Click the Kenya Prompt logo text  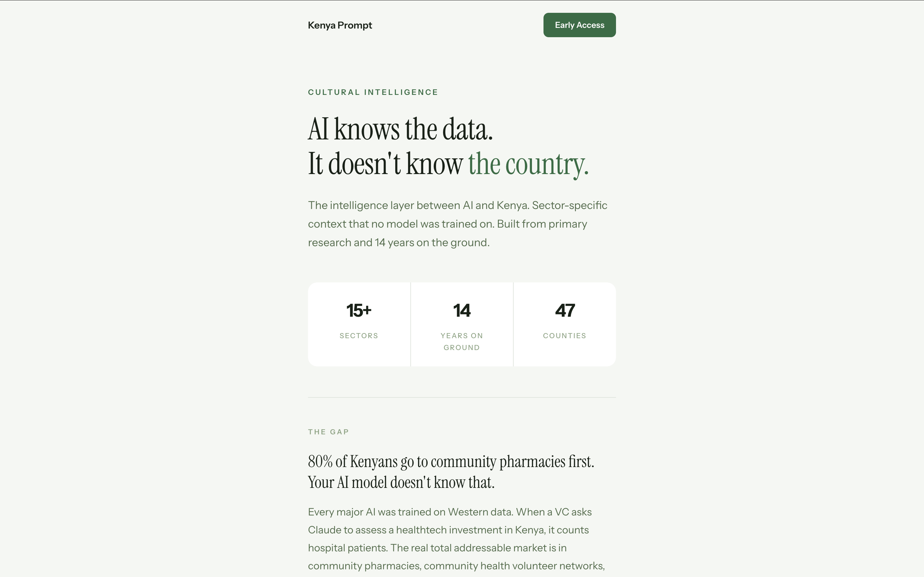[x=340, y=25]
